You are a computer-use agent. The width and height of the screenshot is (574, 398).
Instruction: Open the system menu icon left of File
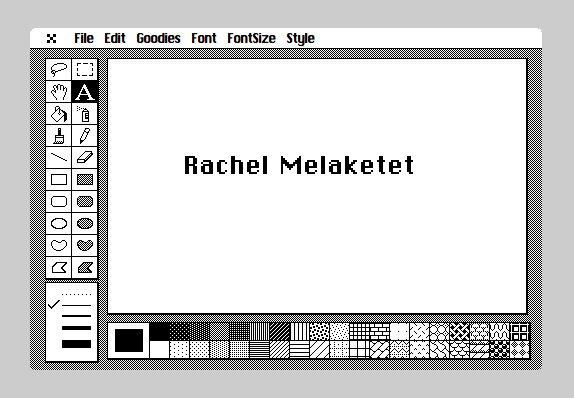pos(52,38)
